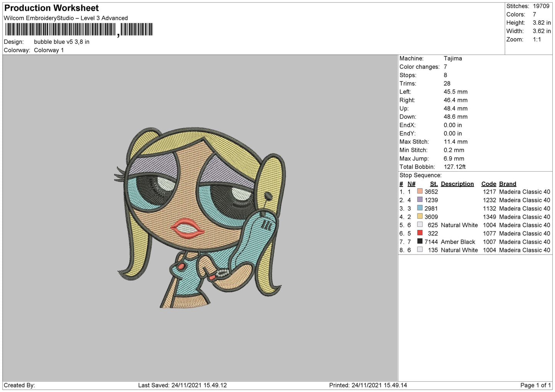Select the red swatch, code 1077

click(x=420, y=233)
